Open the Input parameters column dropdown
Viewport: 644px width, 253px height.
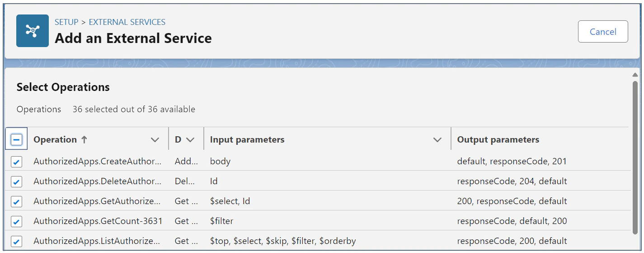[437, 140]
